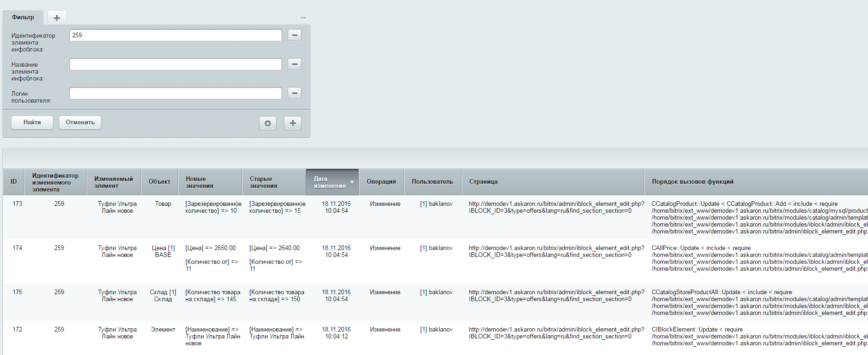Image resolution: width=868 pixels, height=355 pixels.
Task: Open sort arrow on Дата изменения column
Action: pyautogui.click(x=352, y=182)
